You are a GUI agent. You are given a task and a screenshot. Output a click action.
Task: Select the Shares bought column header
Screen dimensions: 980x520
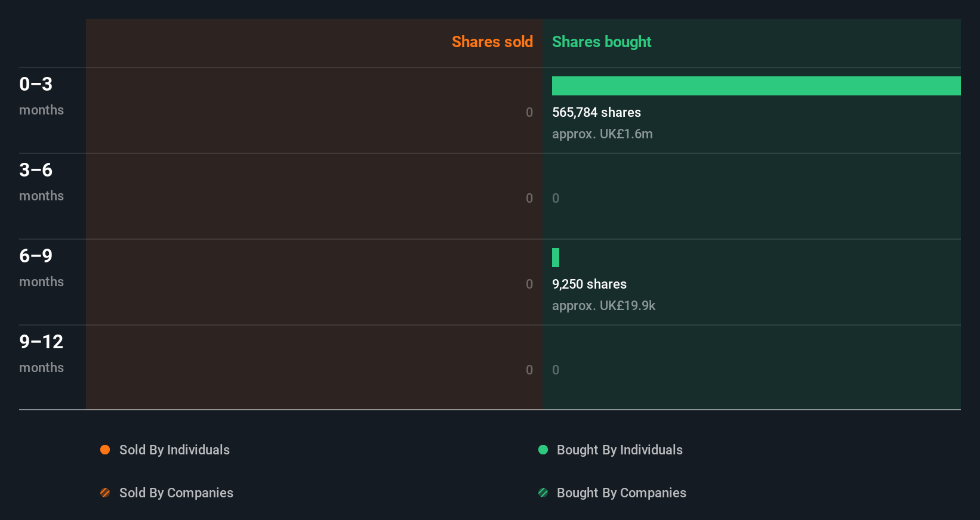click(602, 42)
